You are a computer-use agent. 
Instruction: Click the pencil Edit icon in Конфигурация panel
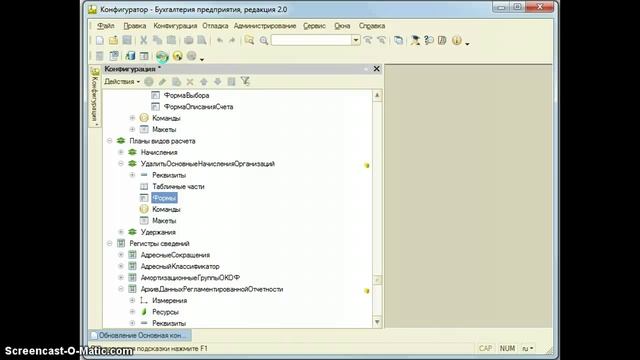tap(162, 82)
